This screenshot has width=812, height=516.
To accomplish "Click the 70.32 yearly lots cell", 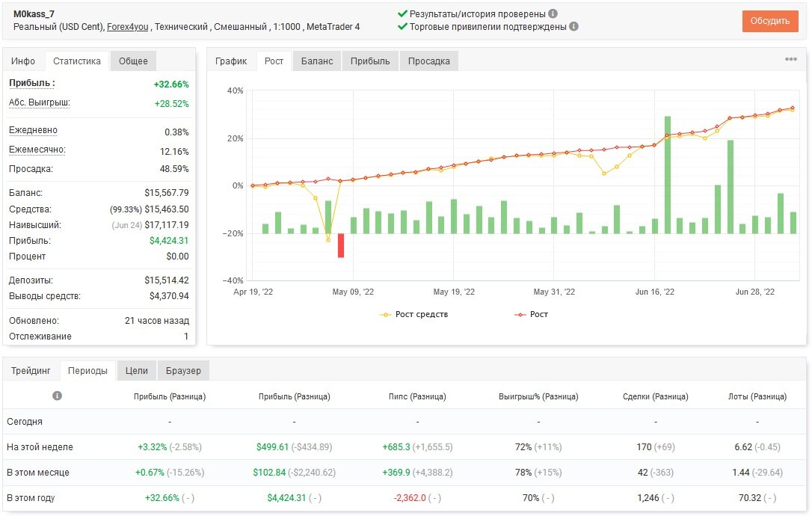I will (750, 498).
